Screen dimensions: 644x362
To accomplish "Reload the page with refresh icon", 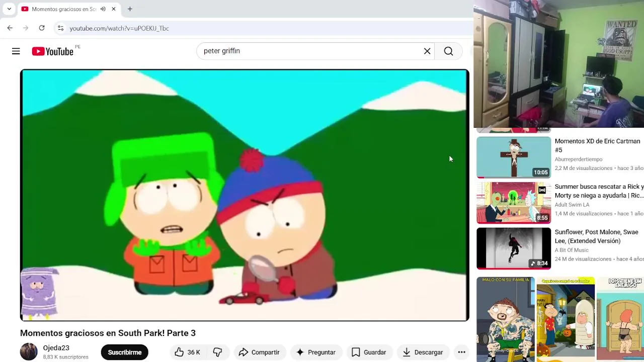I will pos(42,28).
